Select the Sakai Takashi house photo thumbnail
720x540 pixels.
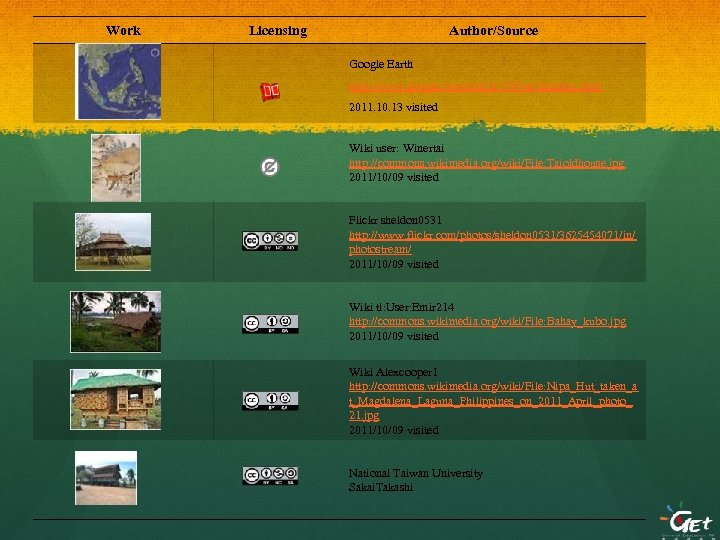coord(106,478)
